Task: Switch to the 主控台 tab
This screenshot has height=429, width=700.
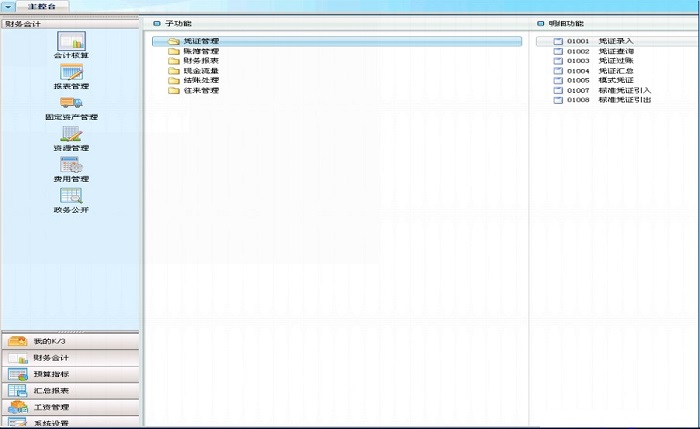Action: [x=42, y=6]
